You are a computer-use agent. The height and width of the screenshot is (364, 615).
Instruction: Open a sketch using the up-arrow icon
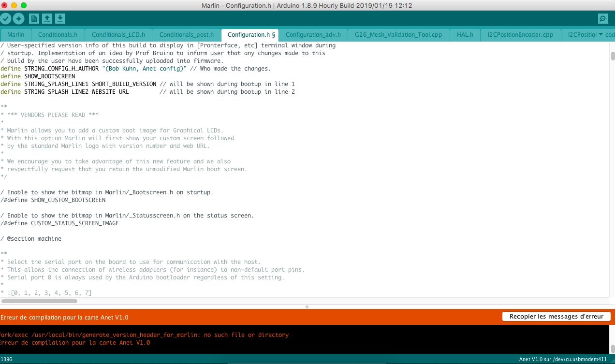click(x=47, y=19)
